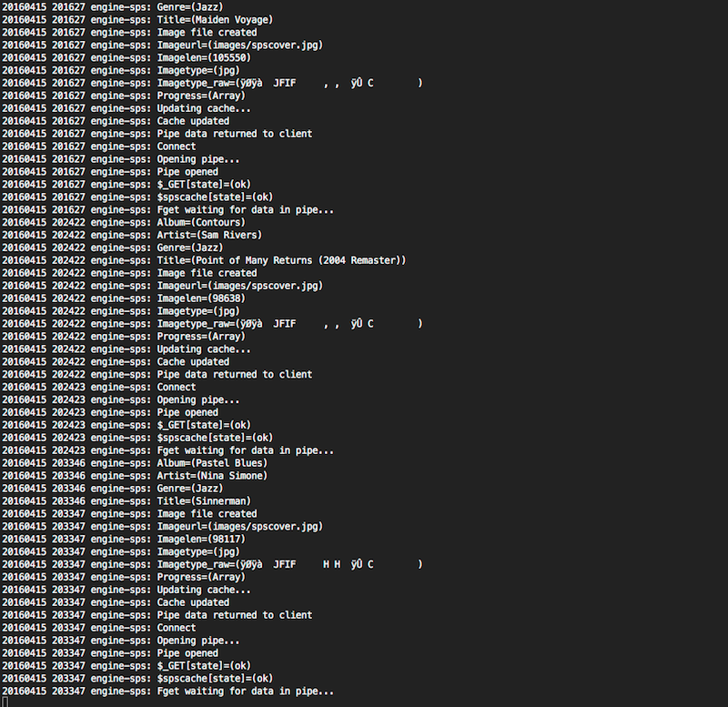Click the Genre=(Jazz) line at top
The image size is (728, 707).
click(x=112, y=7)
